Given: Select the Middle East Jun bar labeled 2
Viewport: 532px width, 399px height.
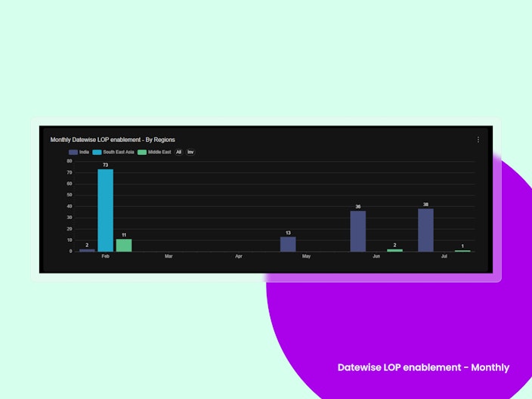Looking at the screenshot, I should tap(395, 250).
